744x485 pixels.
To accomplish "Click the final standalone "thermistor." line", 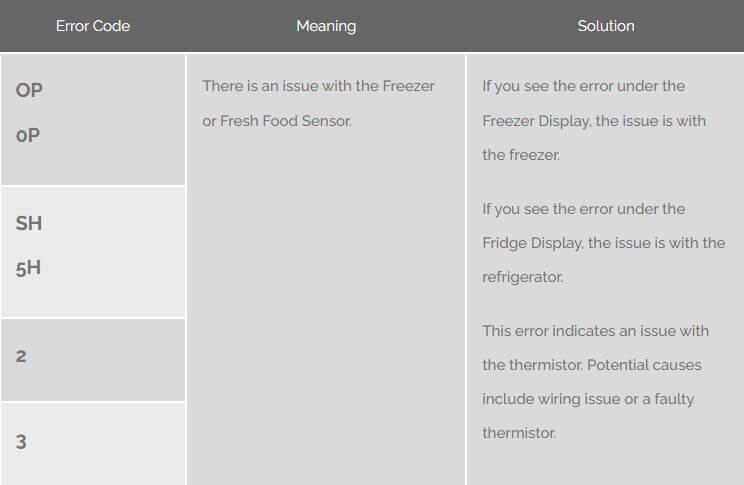I will [x=518, y=433].
